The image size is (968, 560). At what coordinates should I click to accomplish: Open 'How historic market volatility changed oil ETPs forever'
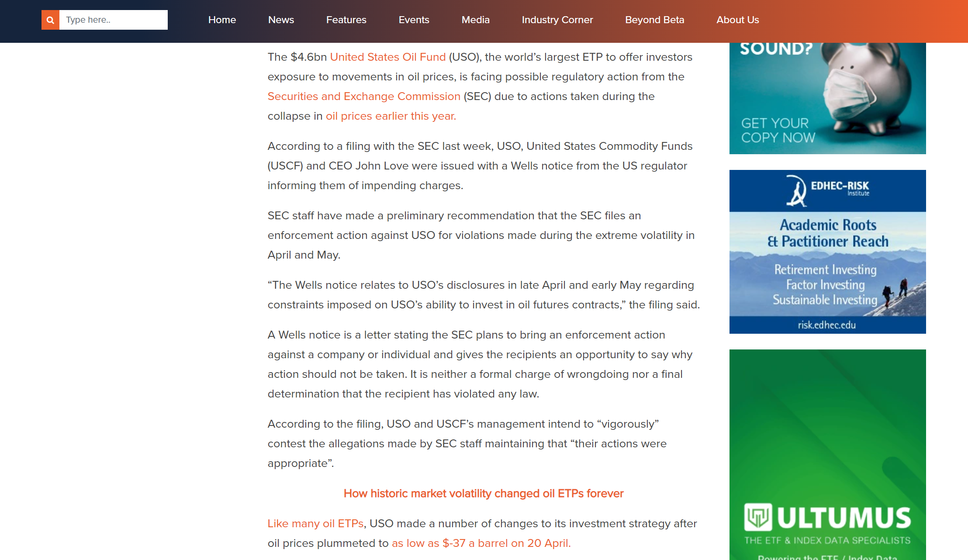[484, 493]
